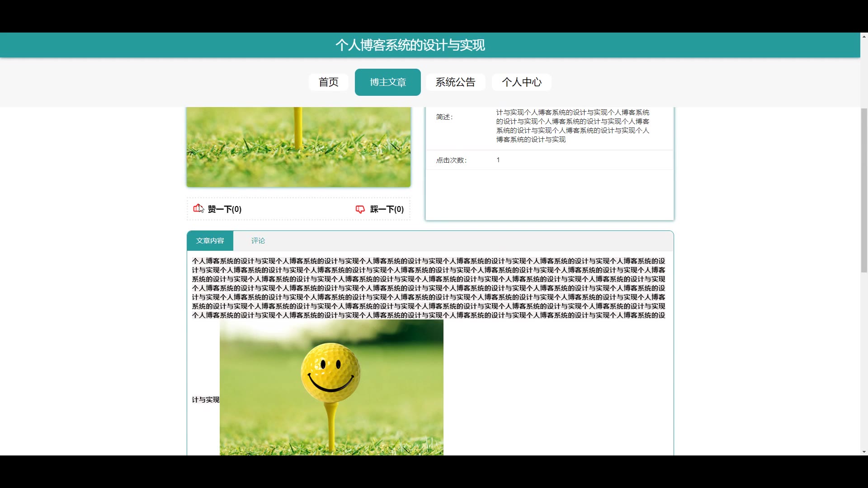Open 个人中心 from the navigation
The width and height of the screenshot is (868, 488).
point(521,82)
